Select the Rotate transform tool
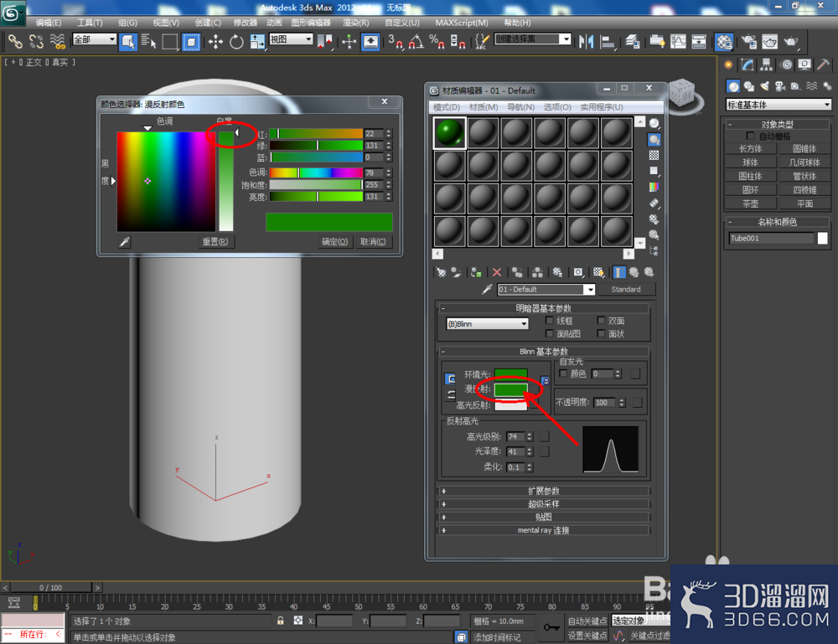This screenshot has height=644, width=838. coord(236,42)
